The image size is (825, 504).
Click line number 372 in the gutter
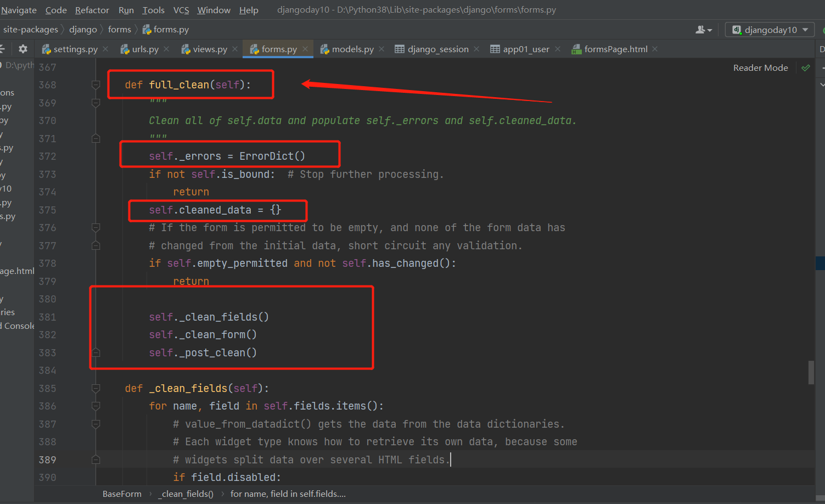pyautogui.click(x=47, y=156)
